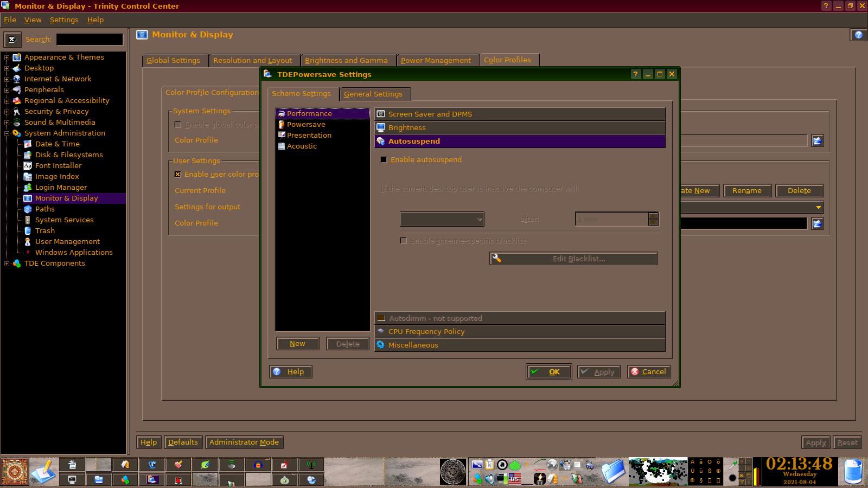The height and width of the screenshot is (488, 868).
Task: Click the Rename profile button
Action: click(x=747, y=191)
